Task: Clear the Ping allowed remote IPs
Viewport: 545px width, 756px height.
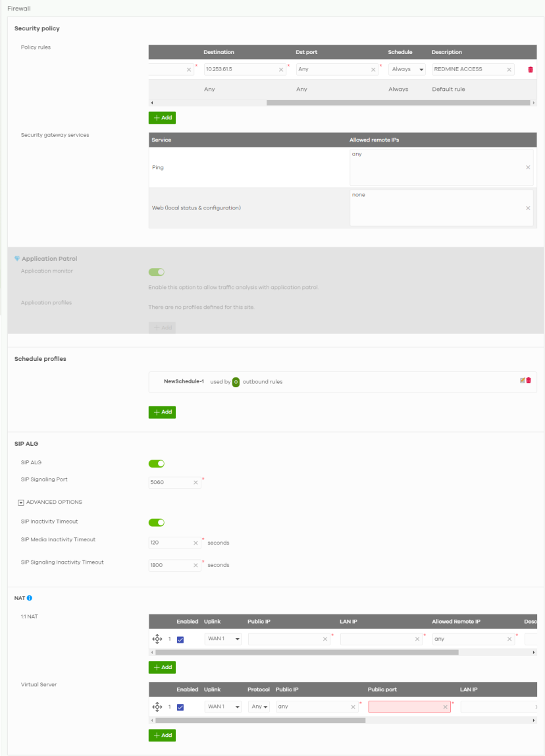Action: (x=528, y=168)
